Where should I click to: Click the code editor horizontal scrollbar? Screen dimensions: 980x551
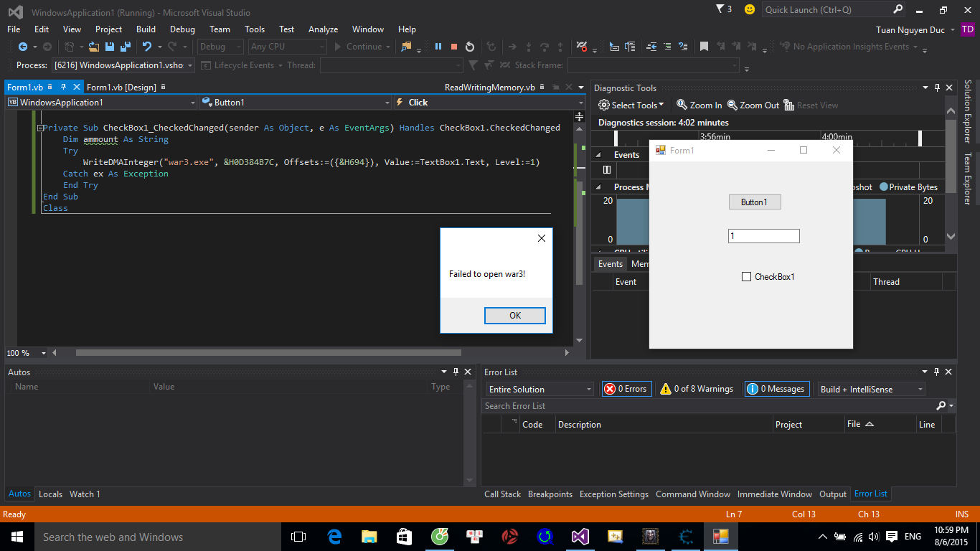click(x=268, y=353)
